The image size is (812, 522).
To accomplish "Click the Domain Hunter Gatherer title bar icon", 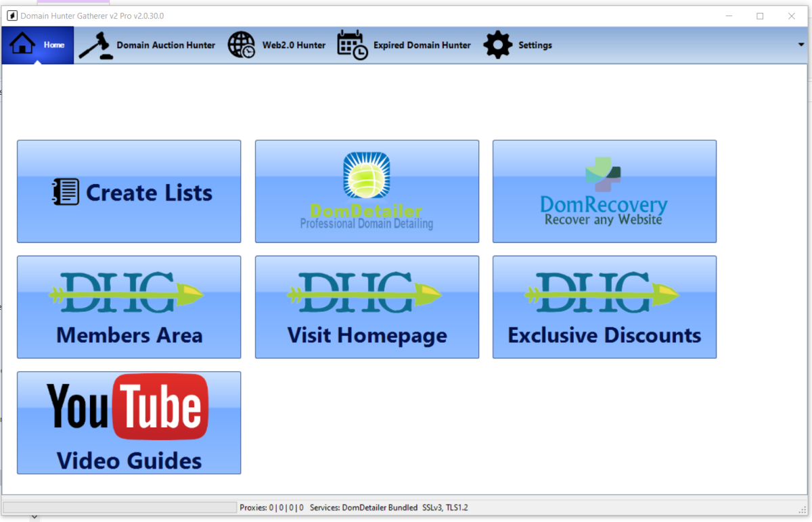I will 11,15.
